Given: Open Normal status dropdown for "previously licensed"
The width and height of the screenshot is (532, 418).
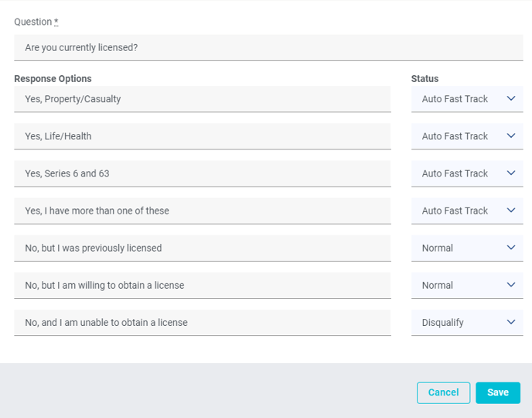Looking at the screenshot, I should tap(467, 248).
